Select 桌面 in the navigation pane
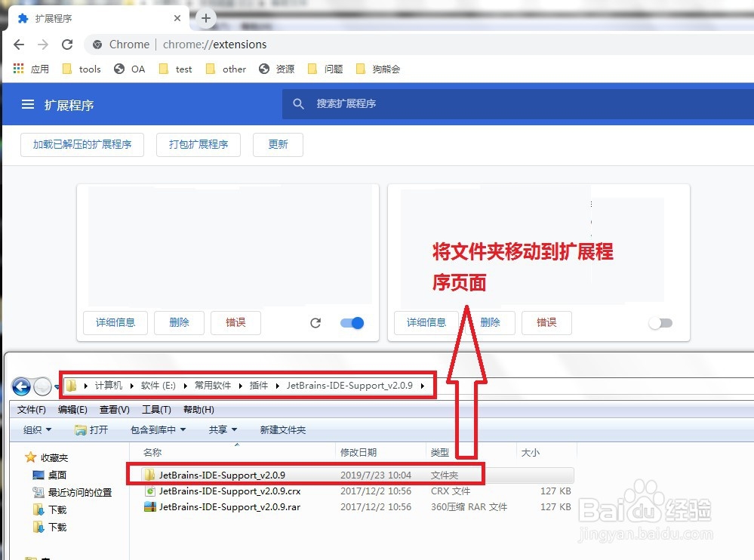The height and width of the screenshot is (560, 754). pos(50,475)
